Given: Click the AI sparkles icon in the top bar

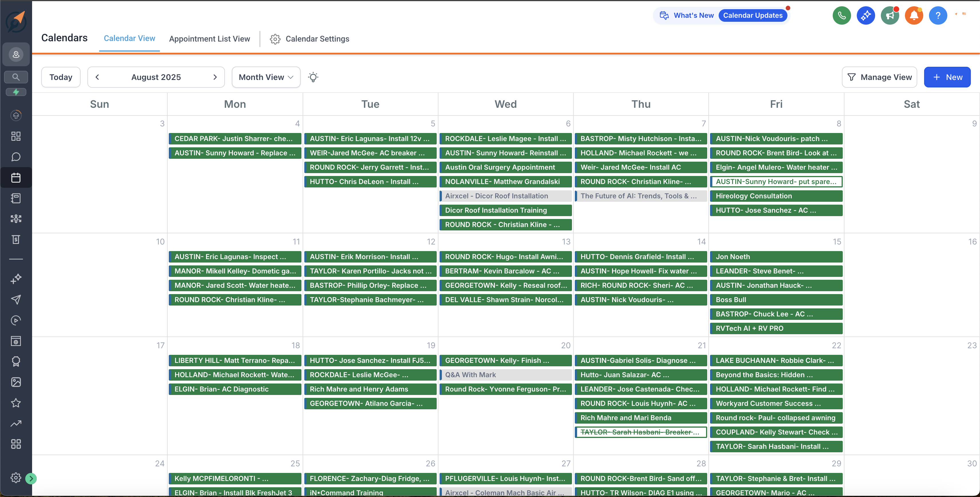Looking at the screenshot, I should [x=865, y=15].
